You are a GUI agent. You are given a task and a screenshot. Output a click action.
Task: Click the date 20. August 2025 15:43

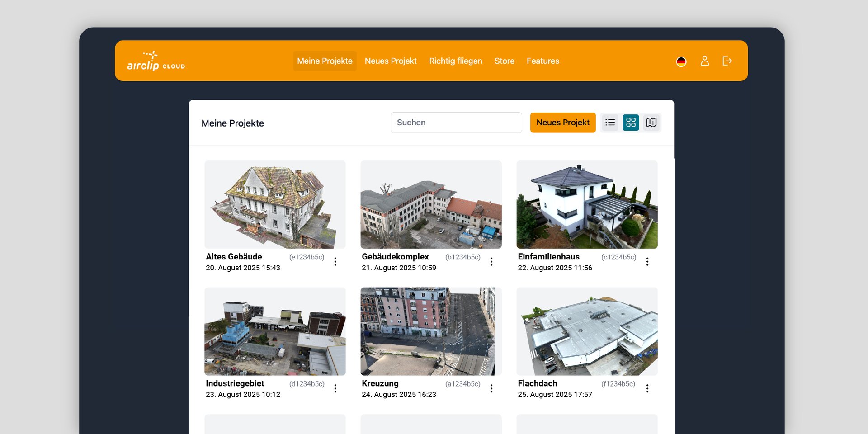tap(243, 268)
